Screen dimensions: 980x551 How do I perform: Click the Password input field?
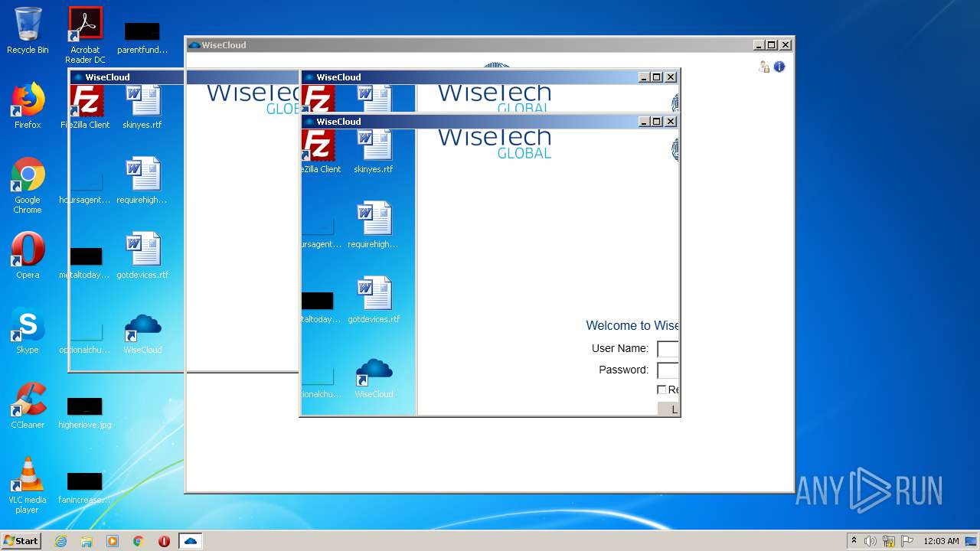pos(668,370)
